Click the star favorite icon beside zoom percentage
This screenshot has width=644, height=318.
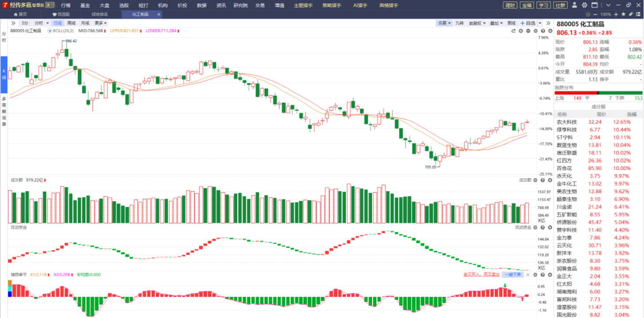[624, 14]
